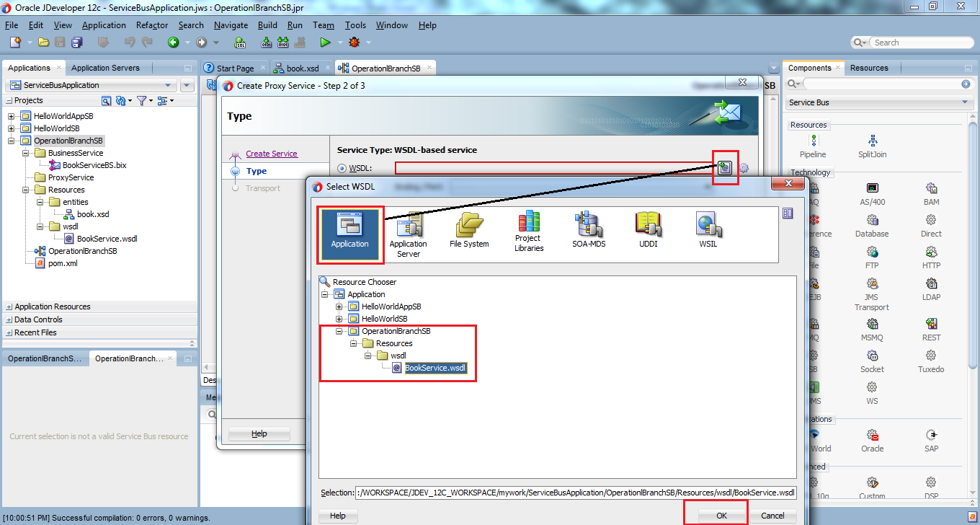Click the WSDL browse icon next to WSDL field
The image size is (980, 525).
pyautogui.click(x=725, y=168)
